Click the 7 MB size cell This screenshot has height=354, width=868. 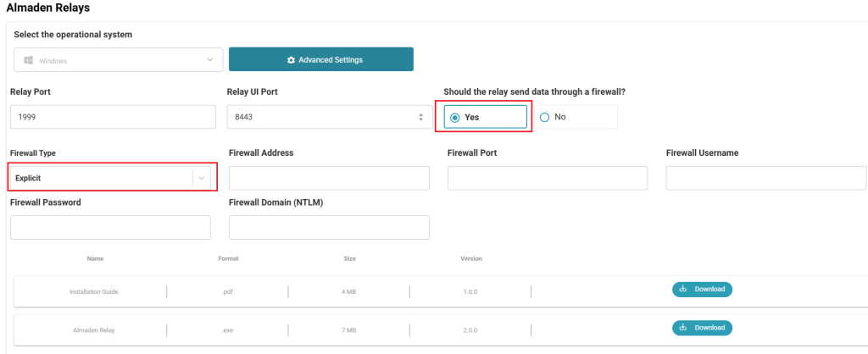click(348, 330)
